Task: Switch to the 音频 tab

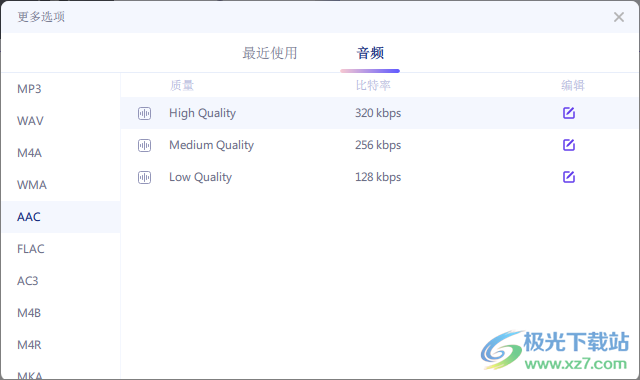Action: [370, 53]
